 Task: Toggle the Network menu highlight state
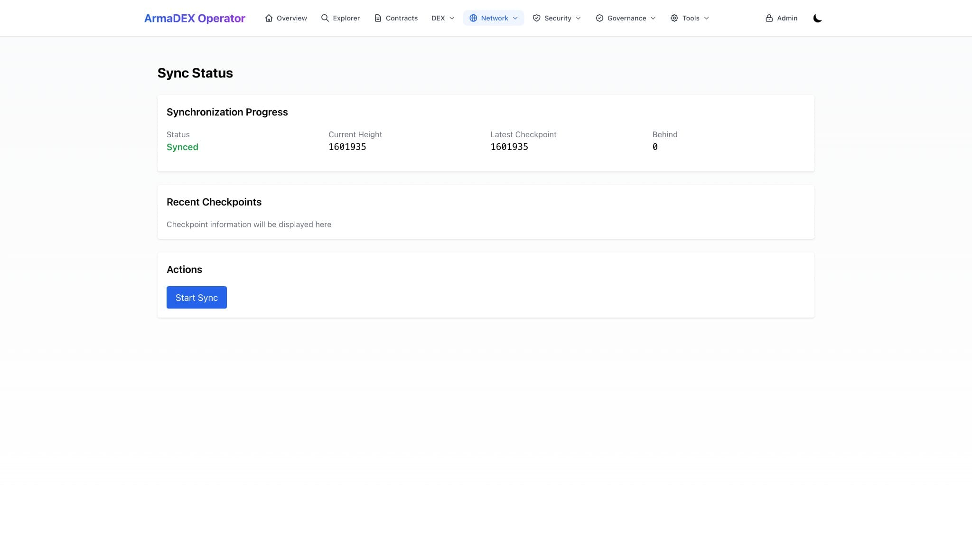point(494,18)
